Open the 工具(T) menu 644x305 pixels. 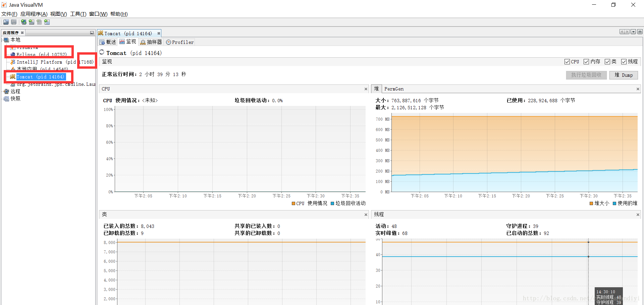[x=78, y=14]
